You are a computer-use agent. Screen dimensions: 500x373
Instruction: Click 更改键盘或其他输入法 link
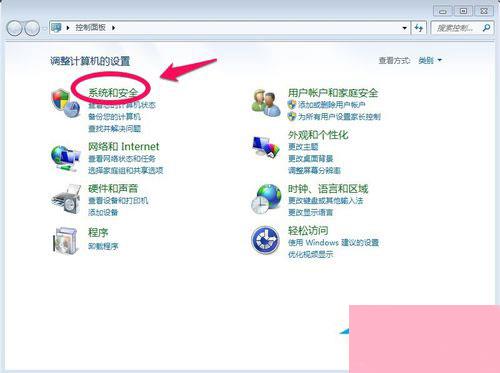coord(325,201)
